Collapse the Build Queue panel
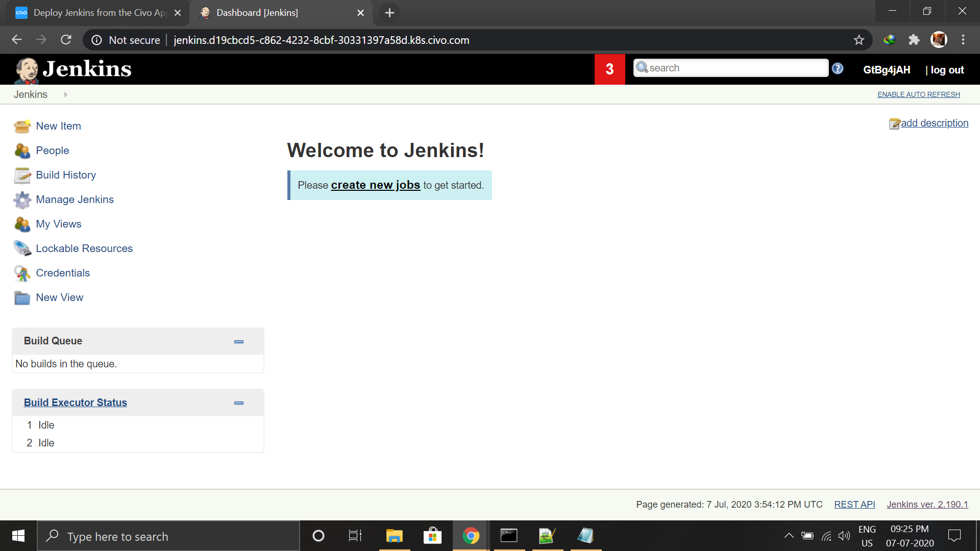 238,341
